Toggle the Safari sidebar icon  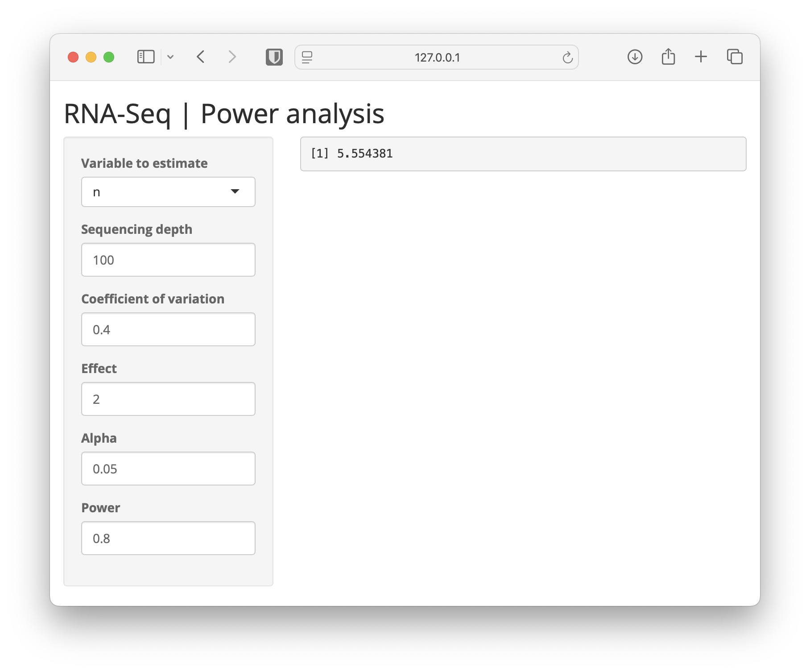(146, 57)
